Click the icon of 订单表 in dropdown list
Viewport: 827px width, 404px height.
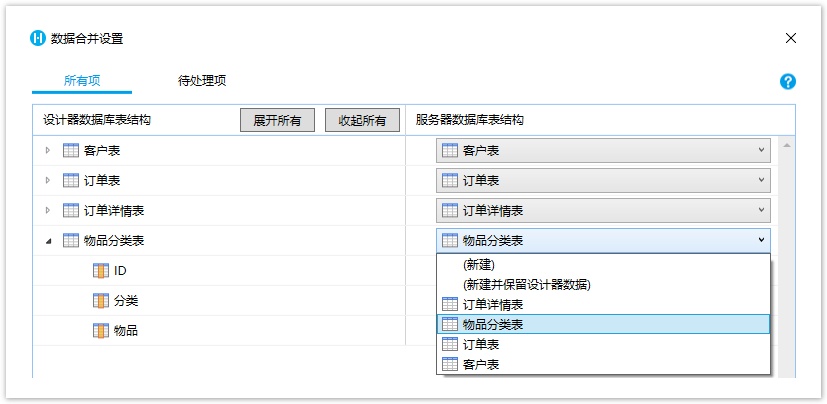point(450,344)
